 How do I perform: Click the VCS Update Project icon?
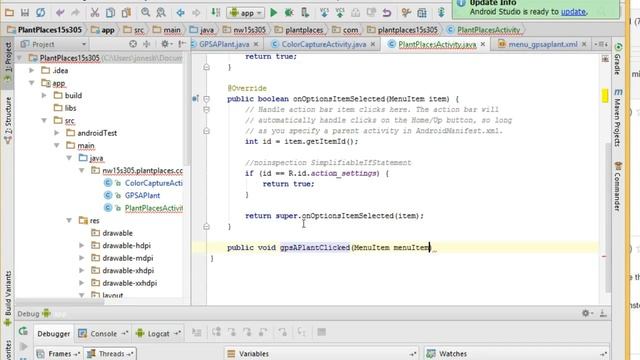tap(324, 13)
